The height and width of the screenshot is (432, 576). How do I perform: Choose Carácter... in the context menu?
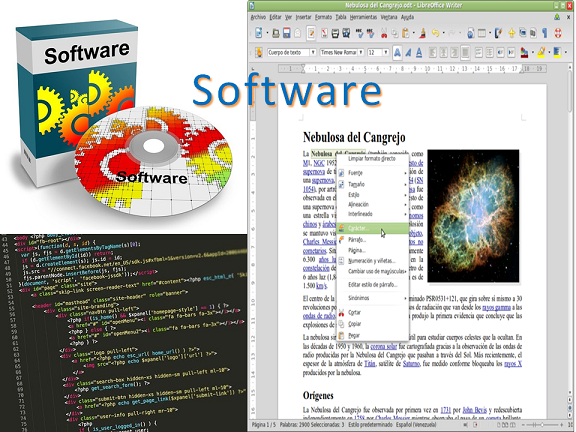click(372, 228)
